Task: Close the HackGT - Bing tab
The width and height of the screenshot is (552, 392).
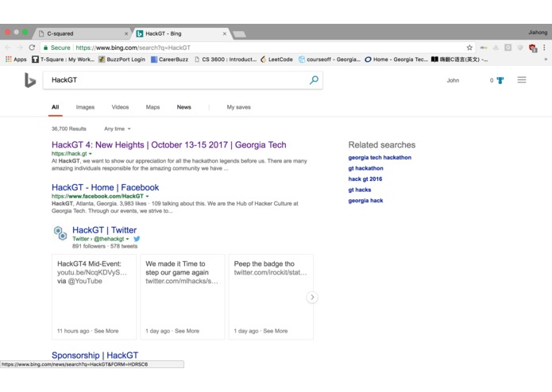Action: [224, 34]
